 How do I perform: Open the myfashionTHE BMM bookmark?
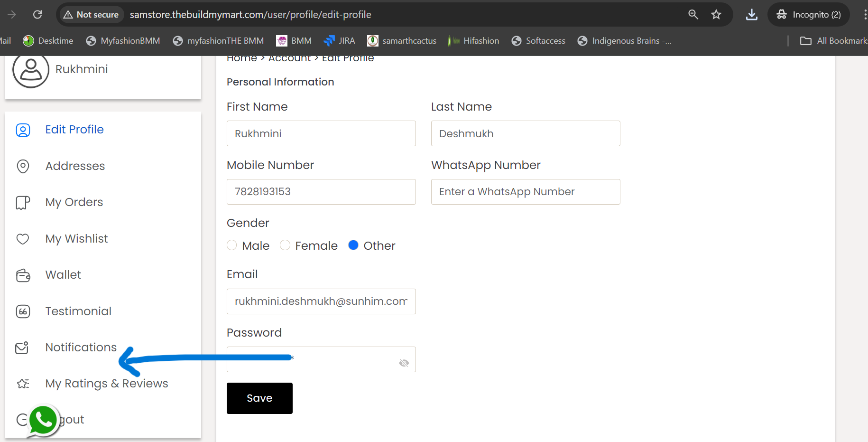coord(218,41)
